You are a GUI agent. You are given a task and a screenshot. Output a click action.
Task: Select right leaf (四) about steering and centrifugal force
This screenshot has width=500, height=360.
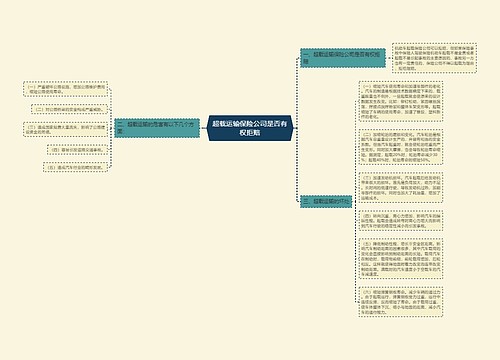[x=401, y=220]
